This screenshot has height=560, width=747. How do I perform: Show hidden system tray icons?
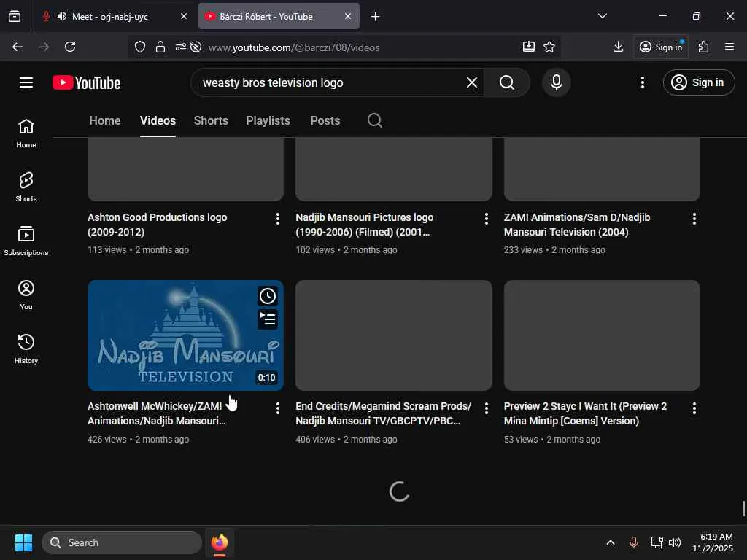pyautogui.click(x=611, y=542)
